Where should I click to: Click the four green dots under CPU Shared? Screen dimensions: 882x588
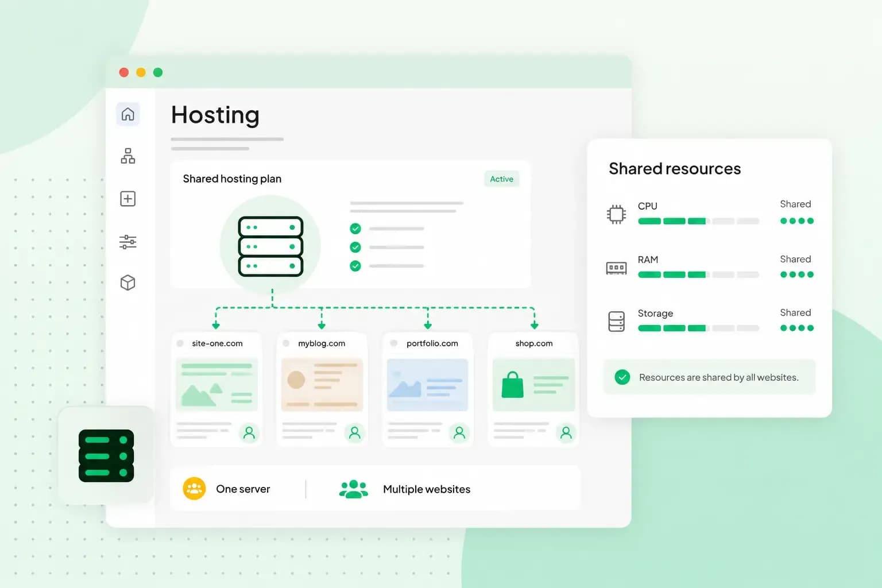(x=797, y=221)
